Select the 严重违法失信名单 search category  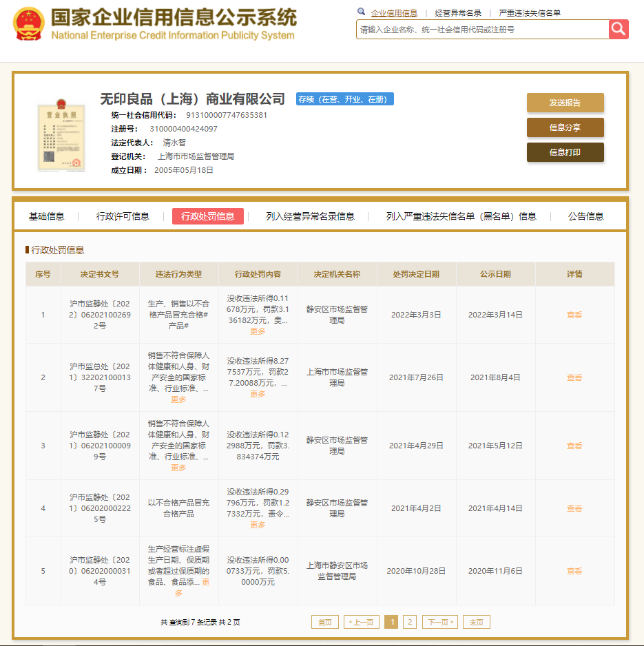coord(530,13)
